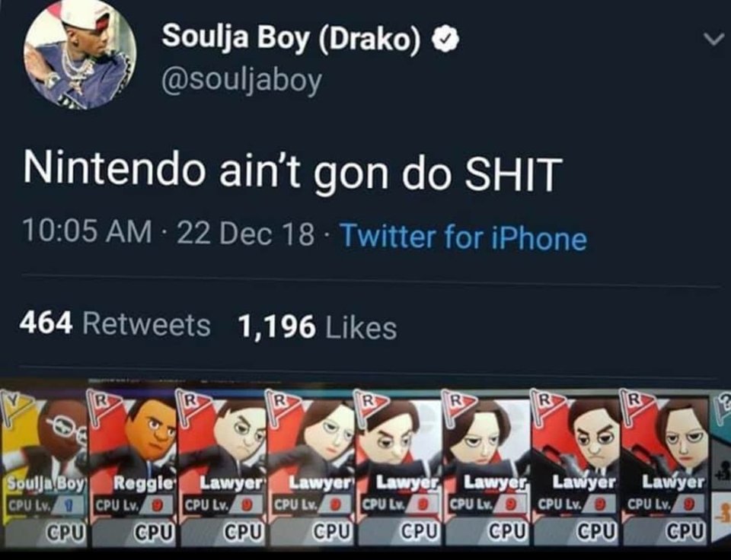View the 1,196 Likes list

click(x=317, y=326)
